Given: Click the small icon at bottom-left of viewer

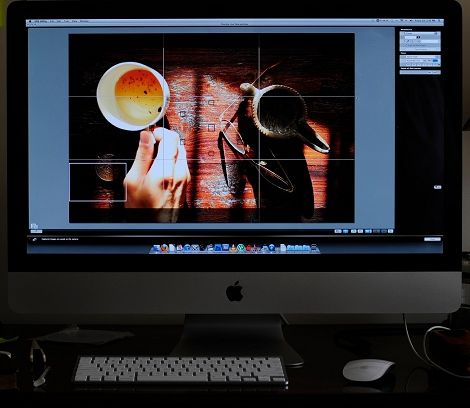Looking at the screenshot, I should (34, 226).
